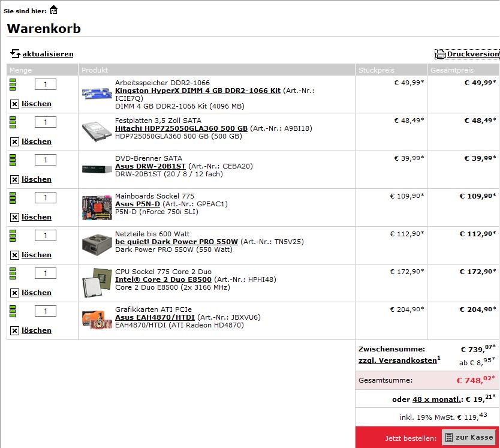The height and width of the screenshot is (448, 500).
Task: Open Kingston HyperX DIMM 4 GB product link
Action: click(198, 91)
